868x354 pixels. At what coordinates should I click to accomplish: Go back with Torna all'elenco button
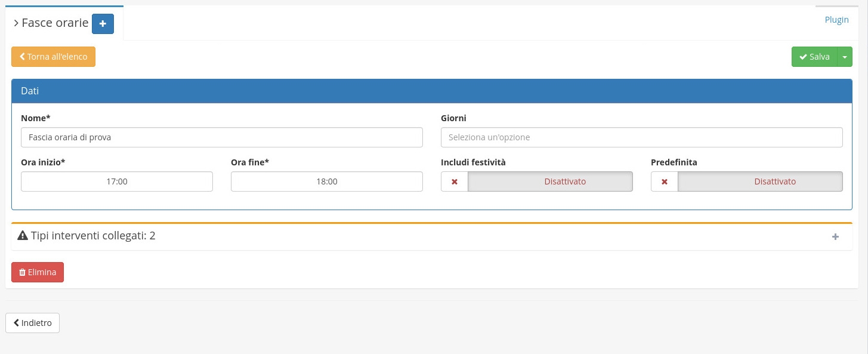[x=53, y=57]
